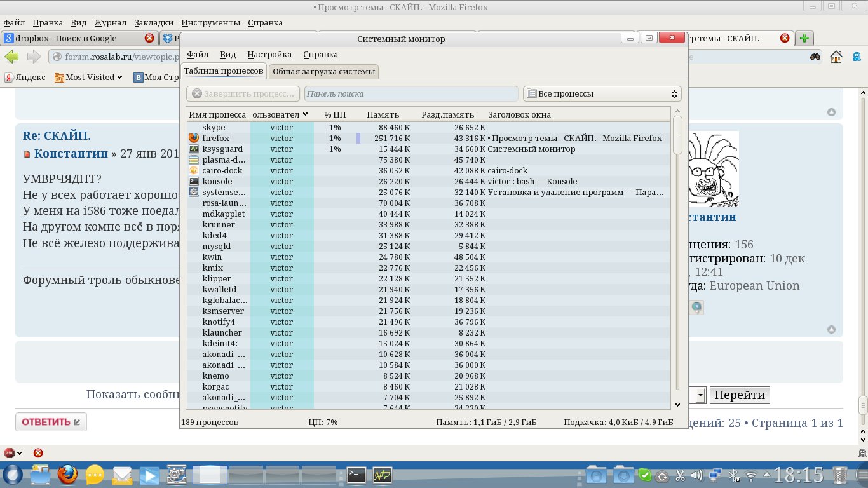Click the 'ОТВЕТИТЬ' reply button

[x=51, y=422]
